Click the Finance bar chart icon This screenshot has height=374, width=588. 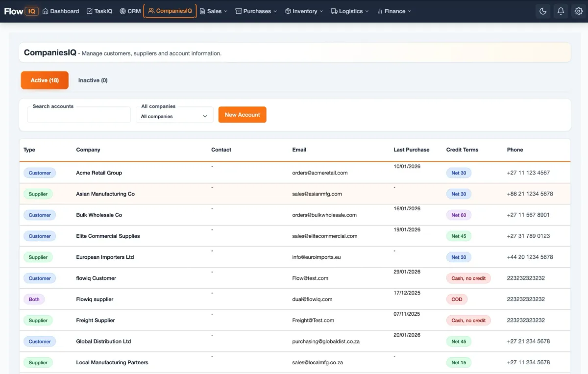[380, 11]
